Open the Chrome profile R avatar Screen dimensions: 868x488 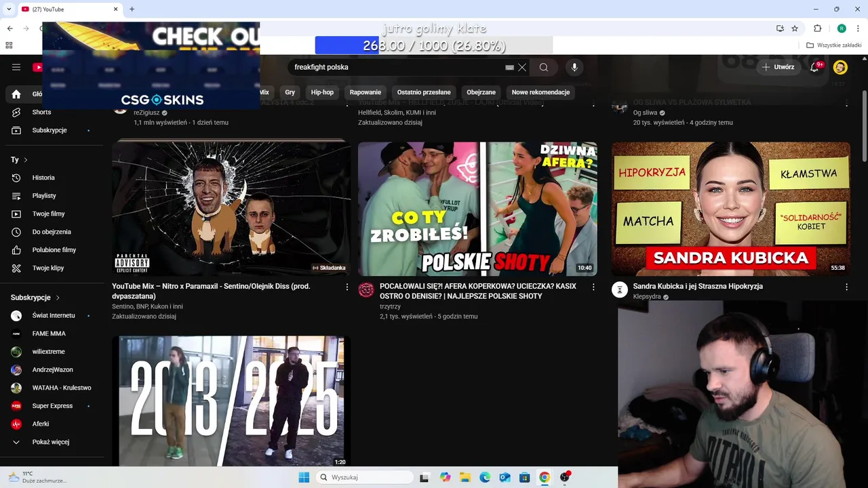pos(842,28)
